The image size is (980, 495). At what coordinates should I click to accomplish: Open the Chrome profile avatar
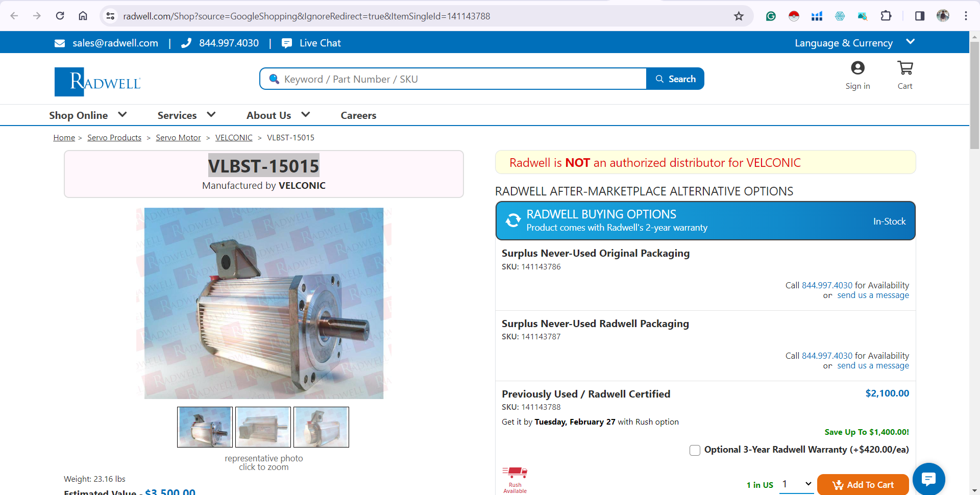tap(943, 16)
